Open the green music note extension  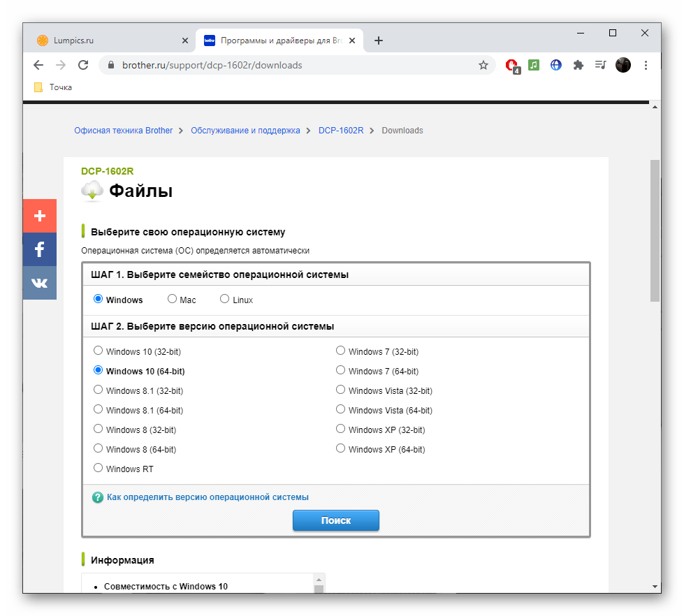tap(534, 65)
